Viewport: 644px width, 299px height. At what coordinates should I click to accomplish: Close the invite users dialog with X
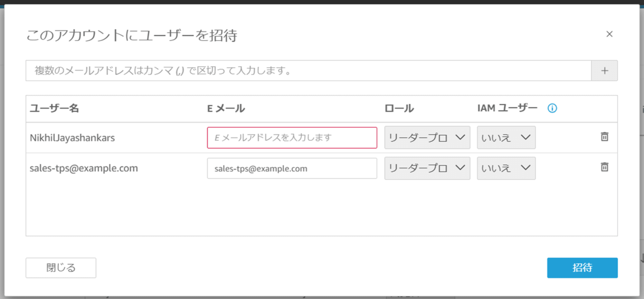coord(609,34)
